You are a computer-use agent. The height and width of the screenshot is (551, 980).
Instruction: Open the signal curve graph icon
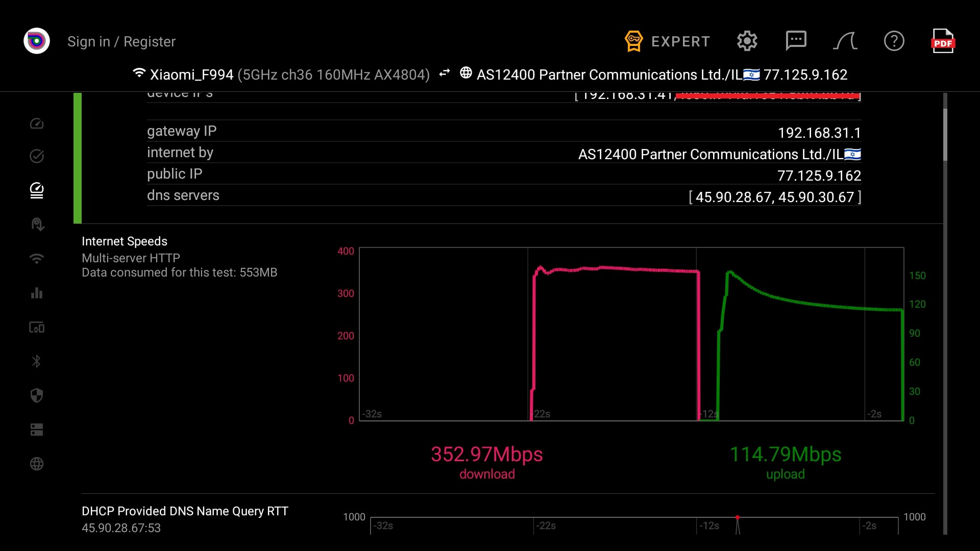pyautogui.click(x=845, y=41)
